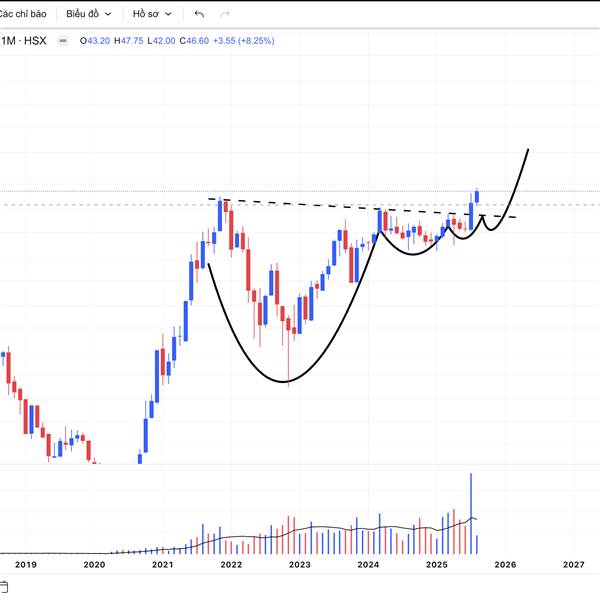Click the tallest blue volume bar in 2025
Viewport: 600px width, 600px height.
coord(471,514)
